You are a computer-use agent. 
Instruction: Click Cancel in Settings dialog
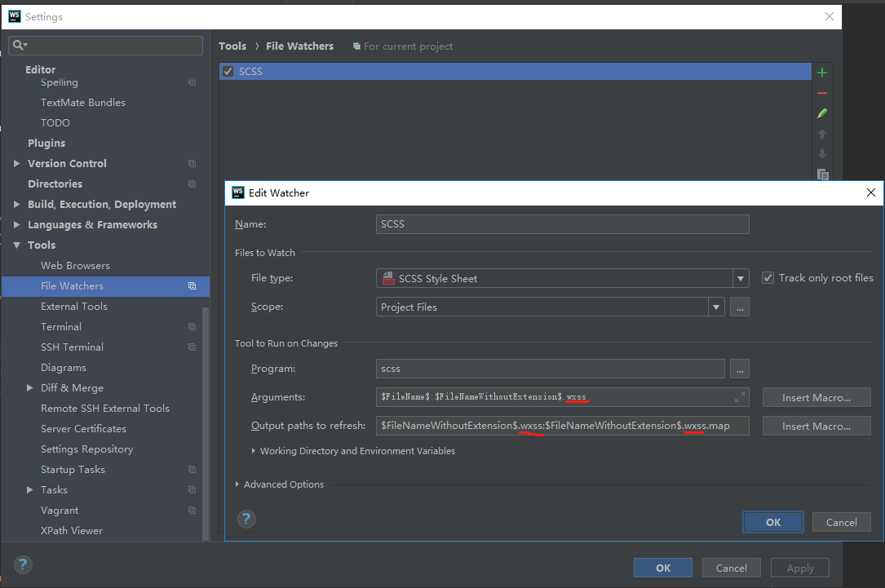coord(731,568)
